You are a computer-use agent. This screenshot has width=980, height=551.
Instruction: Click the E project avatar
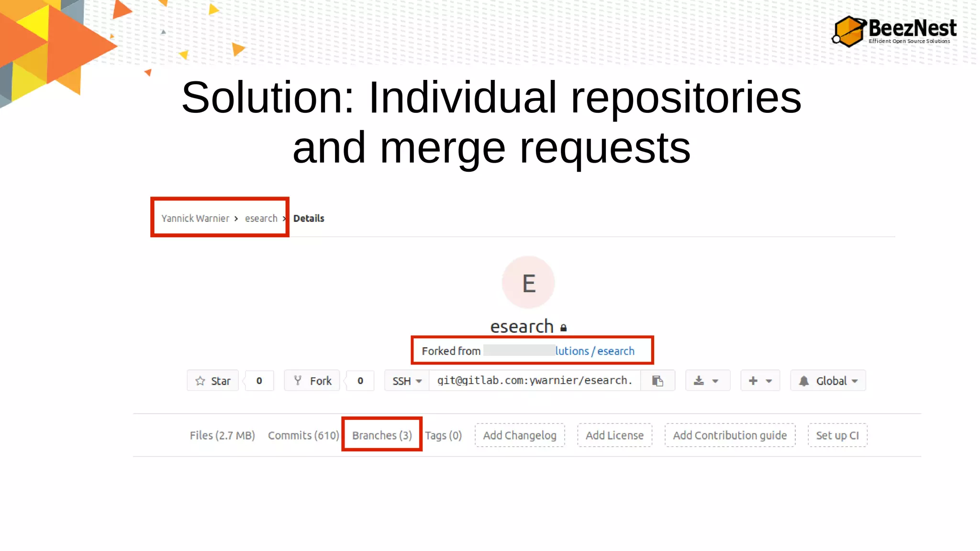(x=528, y=283)
